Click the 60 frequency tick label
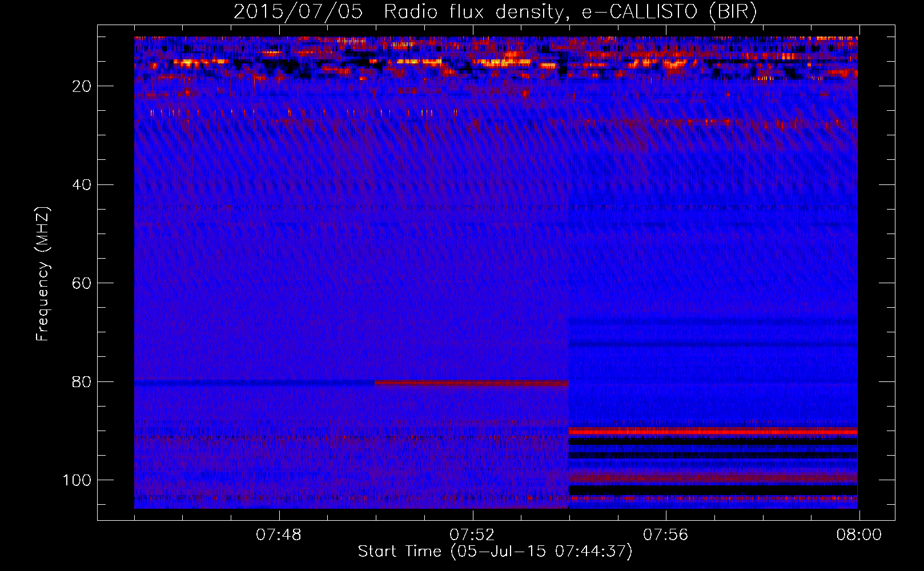This screenshot has width=924, height=571. pos(82,283)
